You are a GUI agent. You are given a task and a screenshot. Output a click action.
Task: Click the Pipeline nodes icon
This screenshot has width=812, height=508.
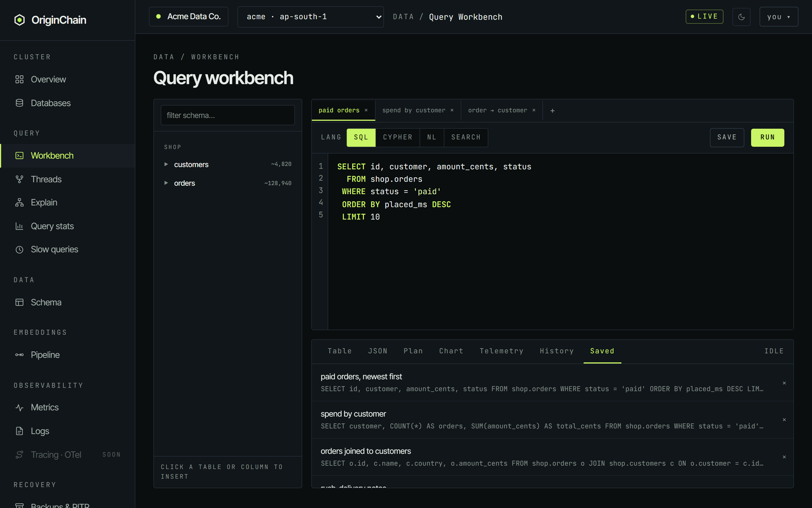click(x=20, y=355)
